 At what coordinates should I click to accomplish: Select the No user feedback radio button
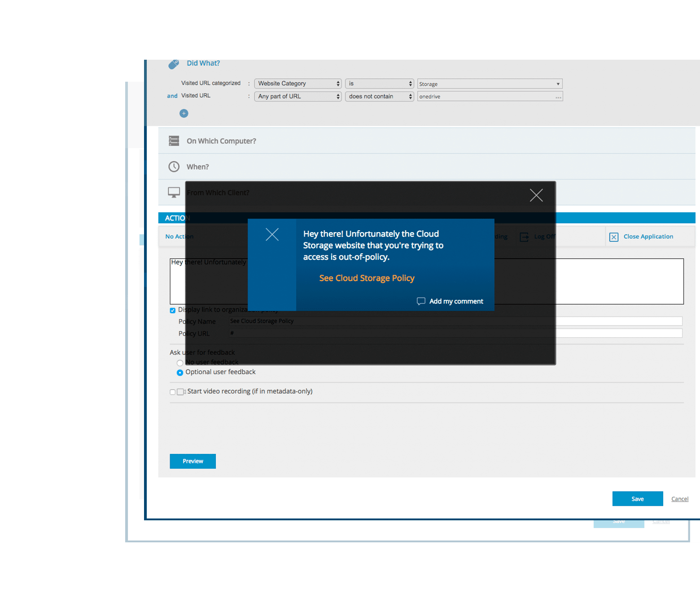click(180, 363)
